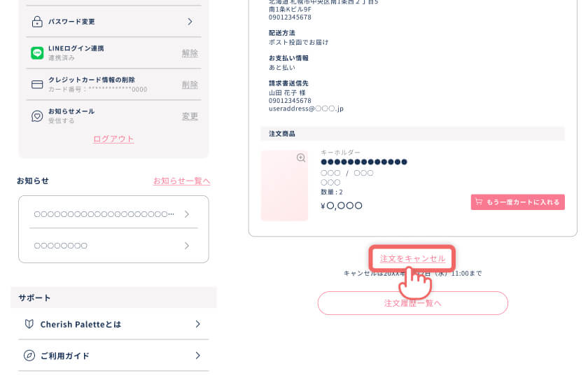Click the cart icon on もう一度カートに入れる
The image size is (588, 378).
click(x=479, y=202)
